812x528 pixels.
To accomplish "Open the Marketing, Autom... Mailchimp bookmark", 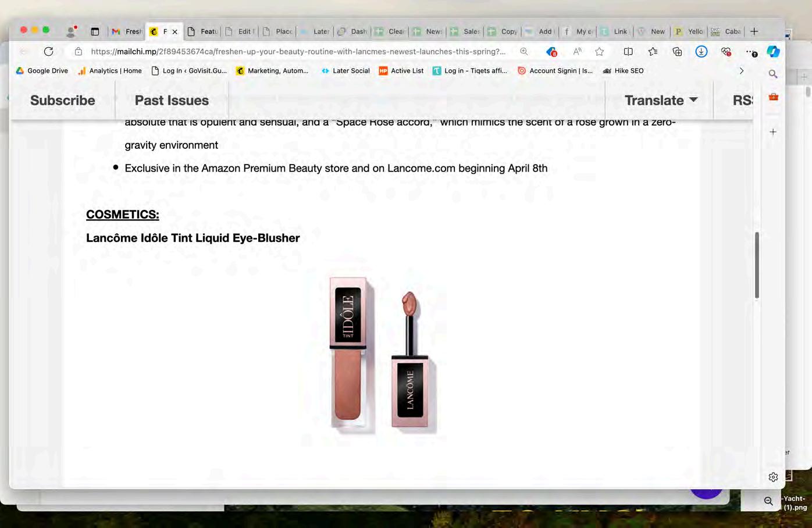I will click(x=272, y=71).
